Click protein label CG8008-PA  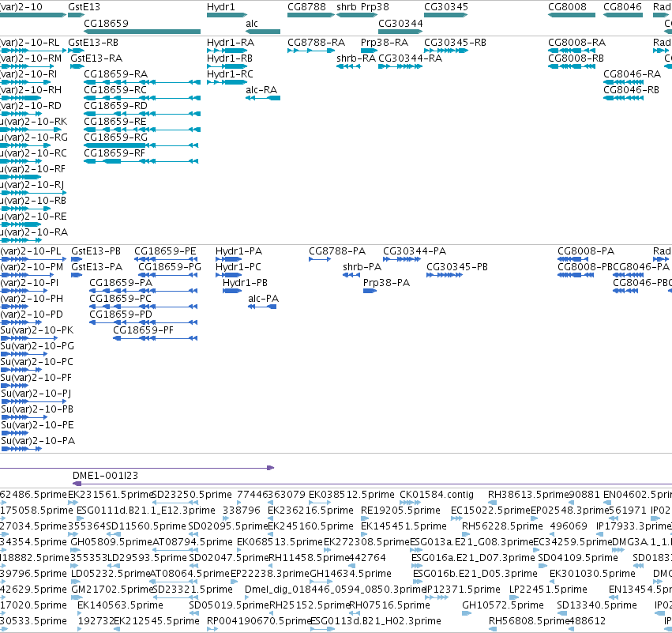click(x=586, y=251)
